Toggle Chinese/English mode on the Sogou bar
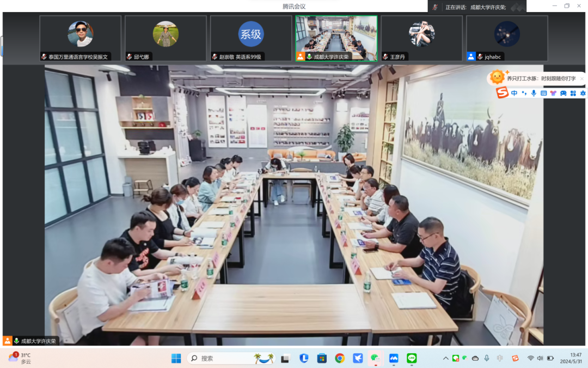The image size is (588, 368). pyautogui.click(x=514, y=93)
